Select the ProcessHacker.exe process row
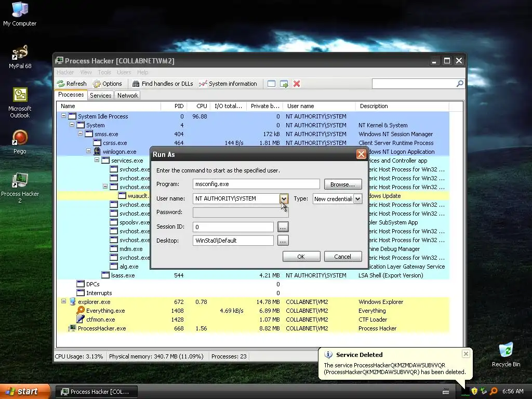 click(x=253, y=328)
